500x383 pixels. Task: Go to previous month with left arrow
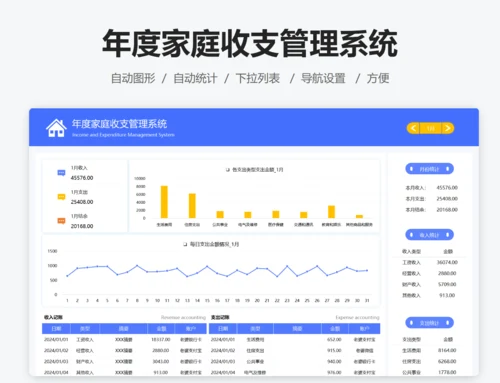pos(413,128)
